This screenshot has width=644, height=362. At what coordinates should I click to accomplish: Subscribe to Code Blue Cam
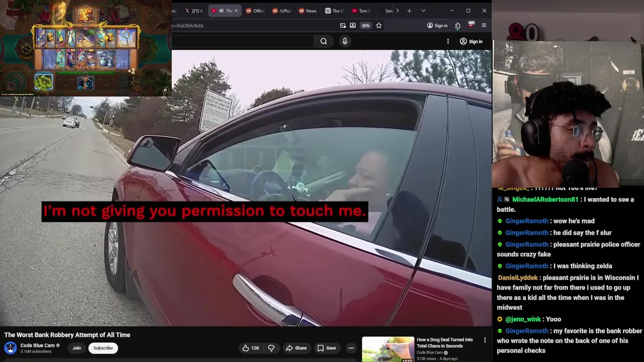pyautogui.click(x=103, y=348)
